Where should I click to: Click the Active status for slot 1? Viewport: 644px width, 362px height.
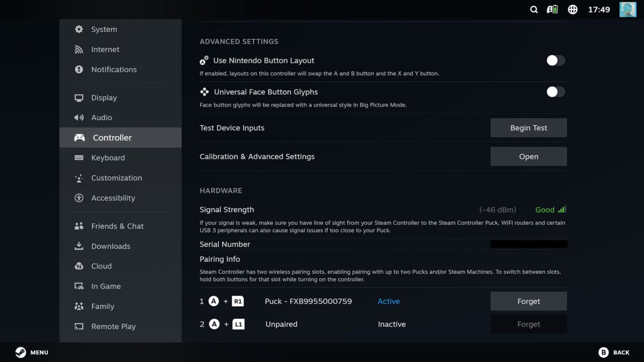coord(389,301)
